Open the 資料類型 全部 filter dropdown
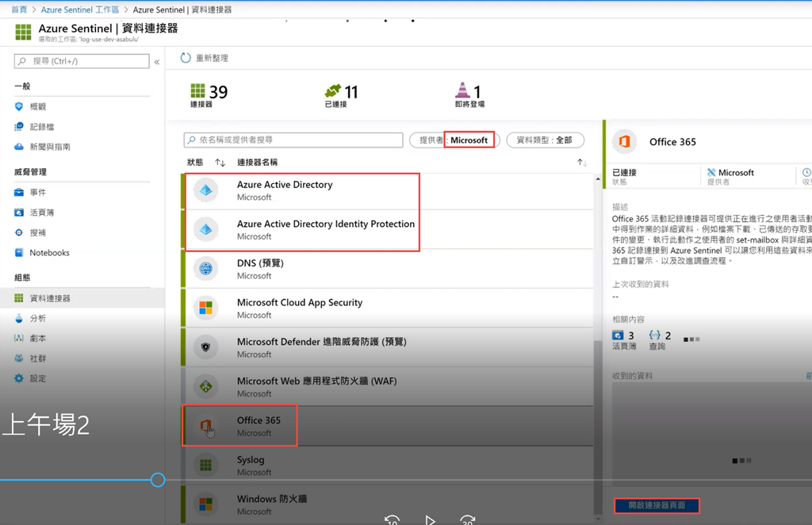The image size is (812, 525). tap(545, 140)
